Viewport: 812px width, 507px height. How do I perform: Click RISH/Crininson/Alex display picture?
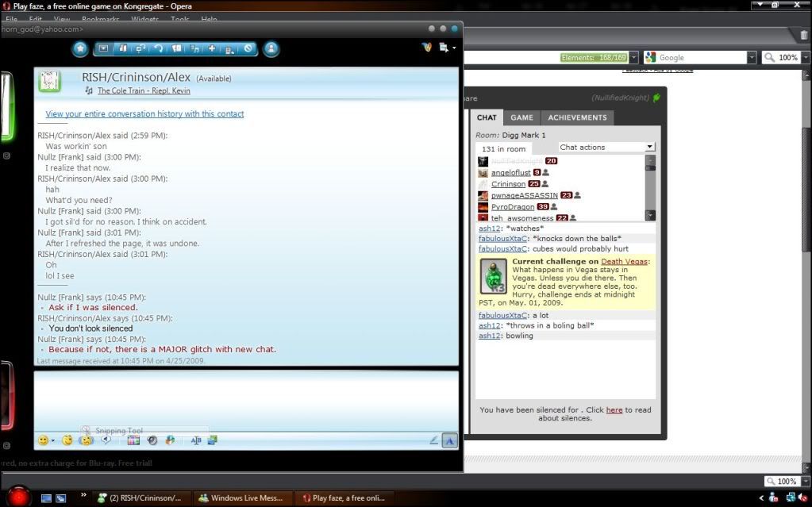(50, 81)
